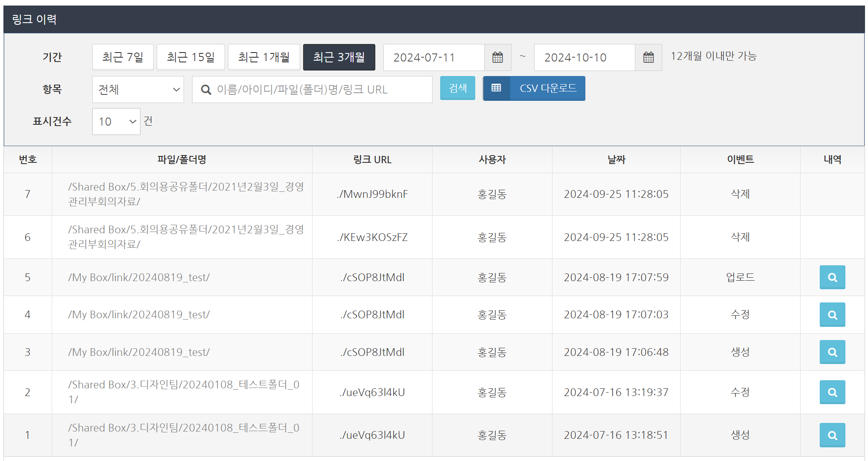Focus the name/ID/file search field
The height and width of the screenshot is (461, 868).
click(316, 90)
